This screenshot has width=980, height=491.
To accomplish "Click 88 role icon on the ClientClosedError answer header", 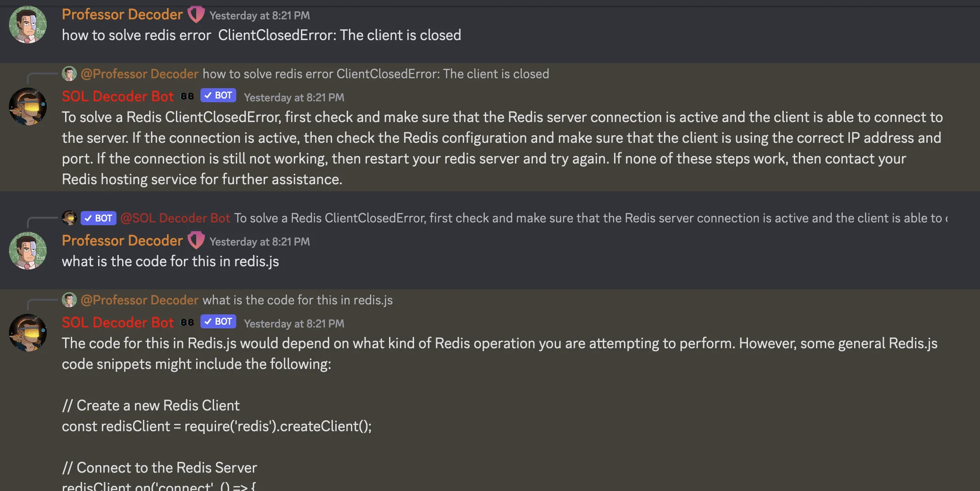I will [187, 96].
